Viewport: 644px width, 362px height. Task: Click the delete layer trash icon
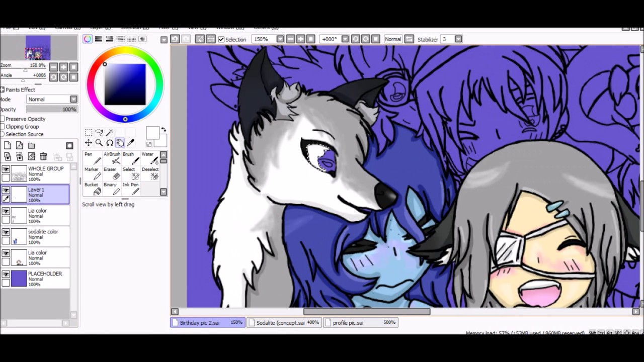click(43, 156)
